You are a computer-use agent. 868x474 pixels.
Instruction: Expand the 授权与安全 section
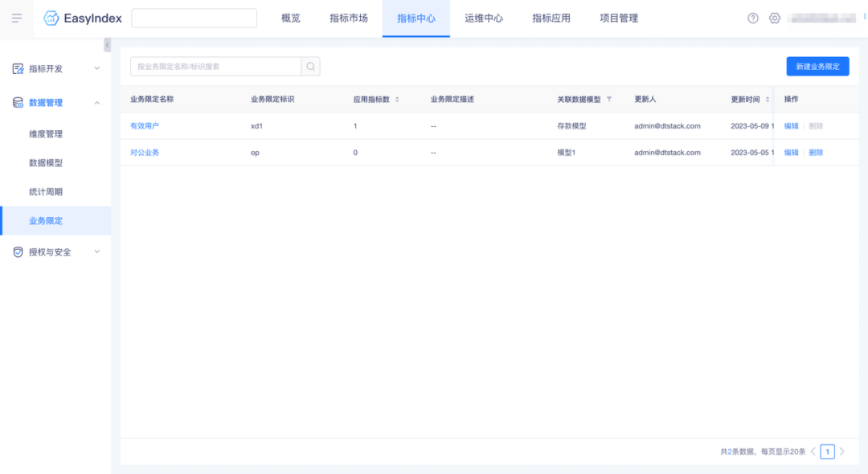pos(98,251)
